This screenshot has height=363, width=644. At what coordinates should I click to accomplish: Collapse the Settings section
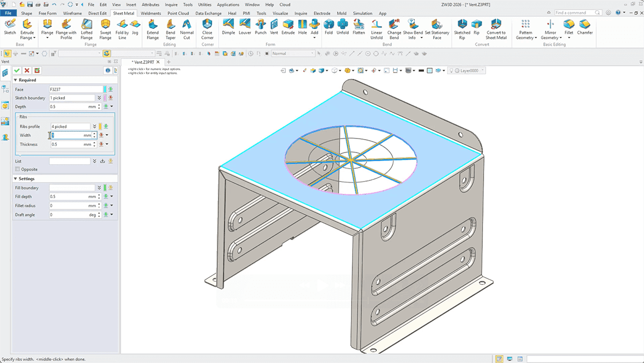tap(16, 179)
